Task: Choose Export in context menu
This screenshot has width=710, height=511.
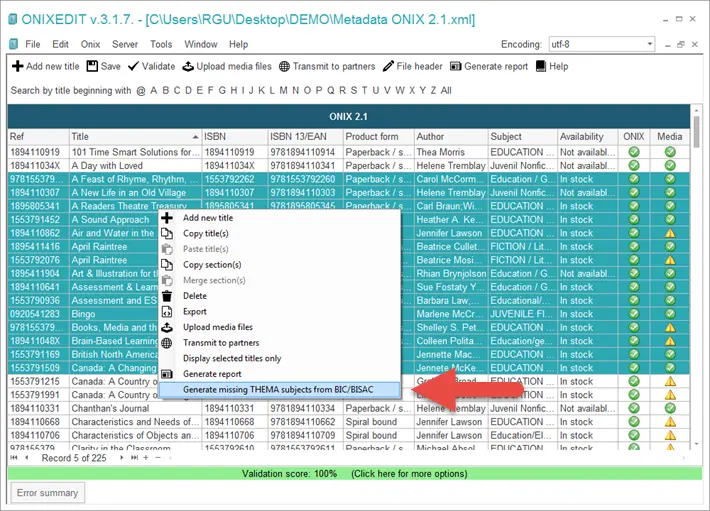Action: [x=280, y=312]
